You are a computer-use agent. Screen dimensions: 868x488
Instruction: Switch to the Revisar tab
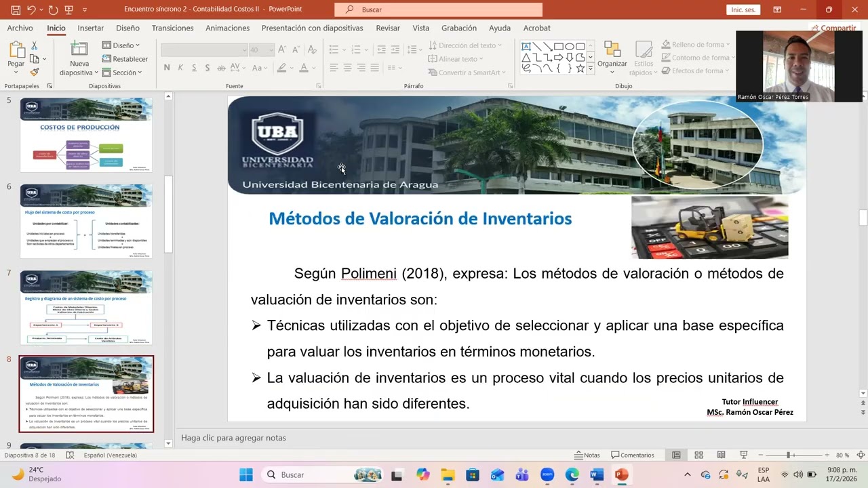pyautogui.click(x=388, y=28)
